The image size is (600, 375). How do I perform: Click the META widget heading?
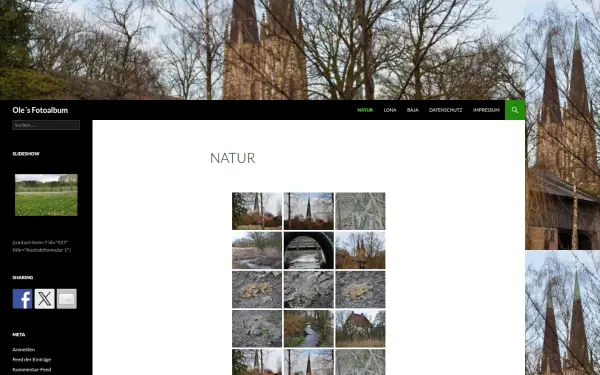click(19, 334)
